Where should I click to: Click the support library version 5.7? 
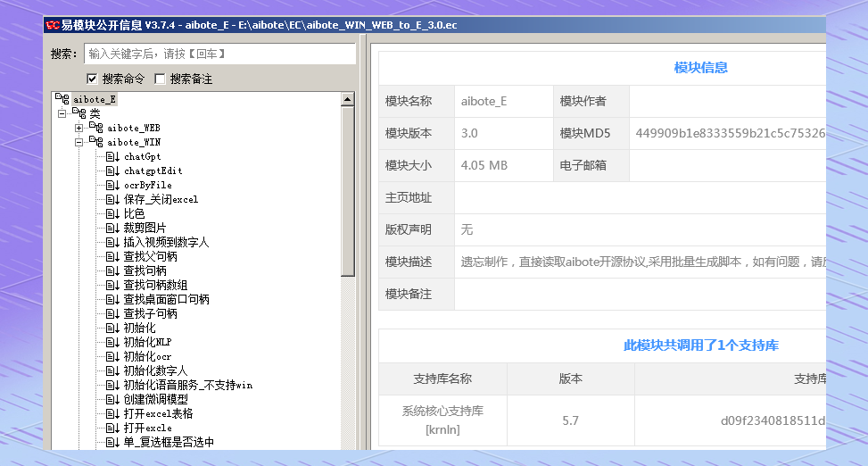tap(571, 420)
